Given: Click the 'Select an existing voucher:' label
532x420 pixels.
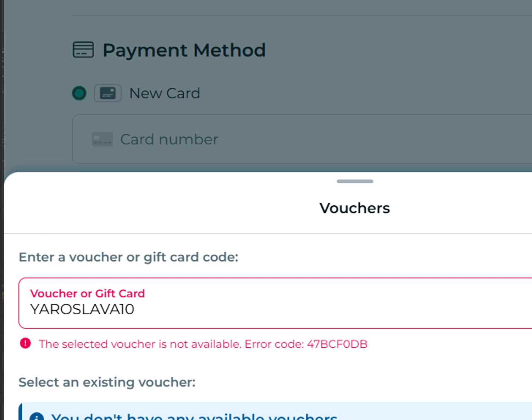Looking at the screenshot, I should (x=107, y=382).
